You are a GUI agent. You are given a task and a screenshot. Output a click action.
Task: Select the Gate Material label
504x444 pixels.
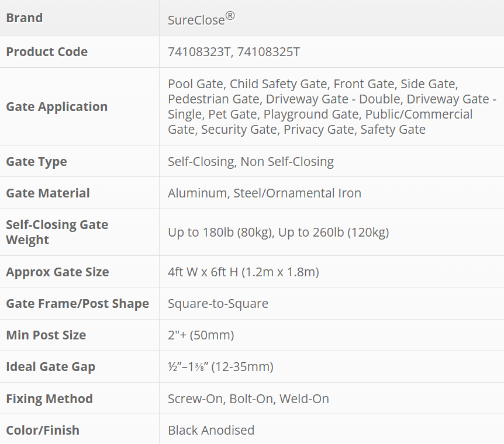tap(48, 193)
